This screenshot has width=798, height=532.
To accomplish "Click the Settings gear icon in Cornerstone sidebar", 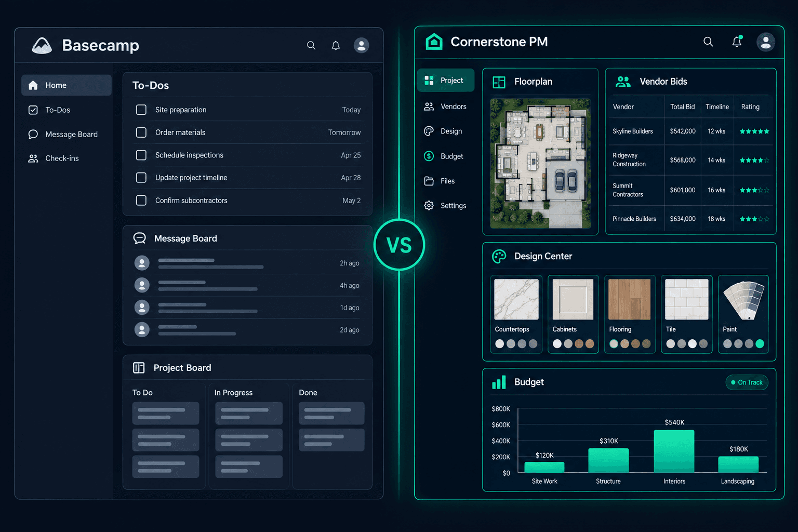I will pos(429,206).
